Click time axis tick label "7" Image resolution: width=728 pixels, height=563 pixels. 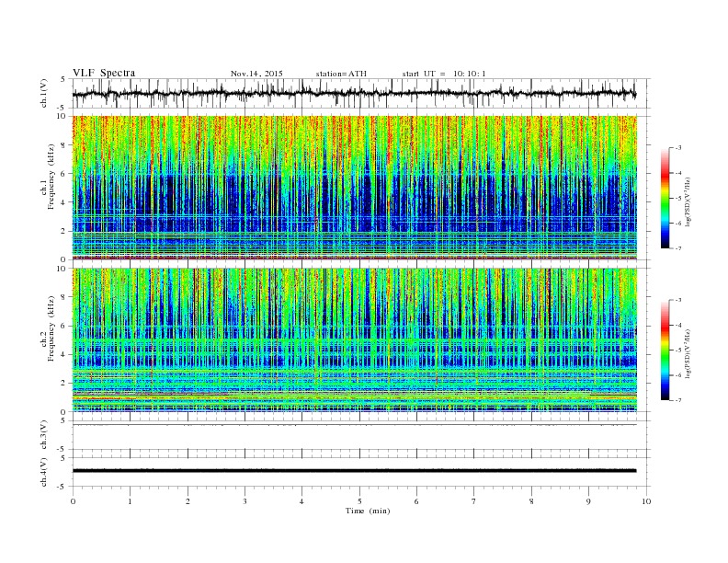point(474,501)
